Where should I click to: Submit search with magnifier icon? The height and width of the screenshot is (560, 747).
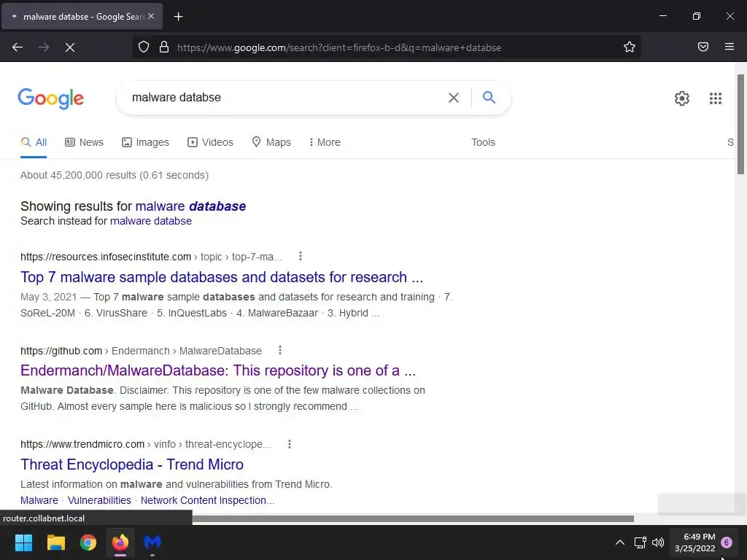(489, 98)
